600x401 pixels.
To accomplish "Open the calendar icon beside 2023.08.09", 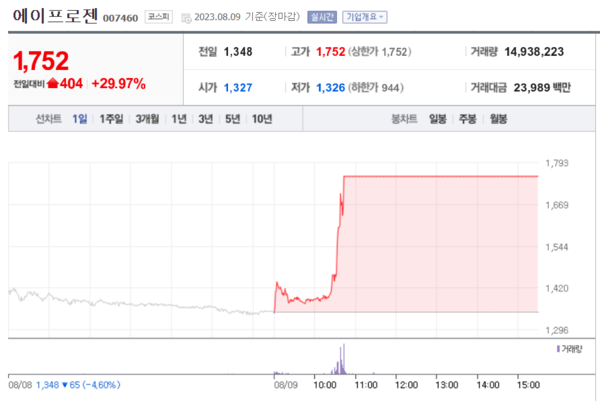I will tap(186, 18).
